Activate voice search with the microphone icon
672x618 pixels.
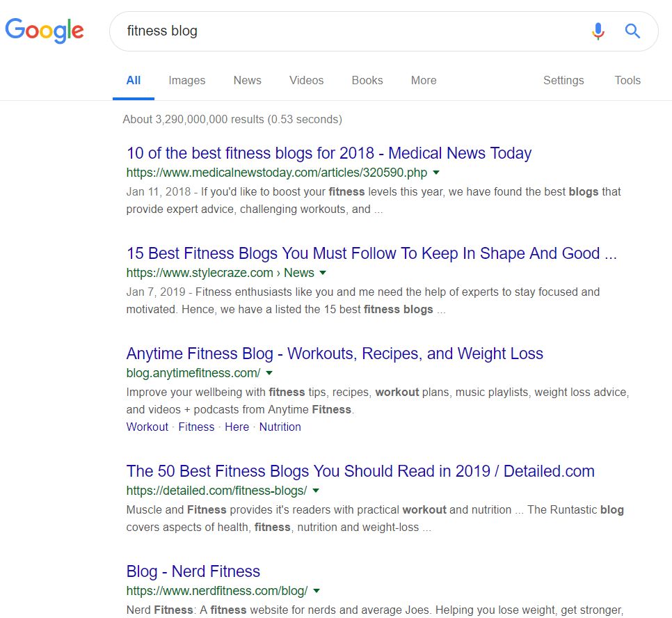[598, 31]
